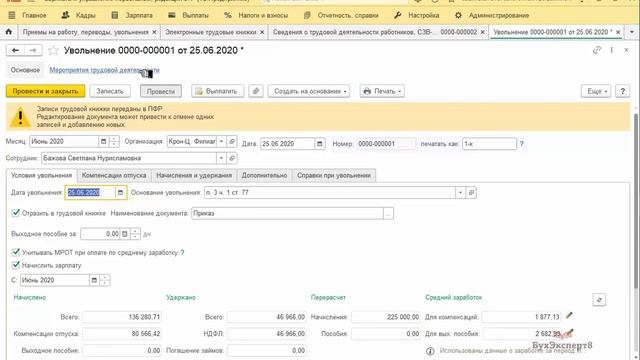The image size is (640, 360).
Task: Click the back navigation arrow
Action: click(16, 50)
